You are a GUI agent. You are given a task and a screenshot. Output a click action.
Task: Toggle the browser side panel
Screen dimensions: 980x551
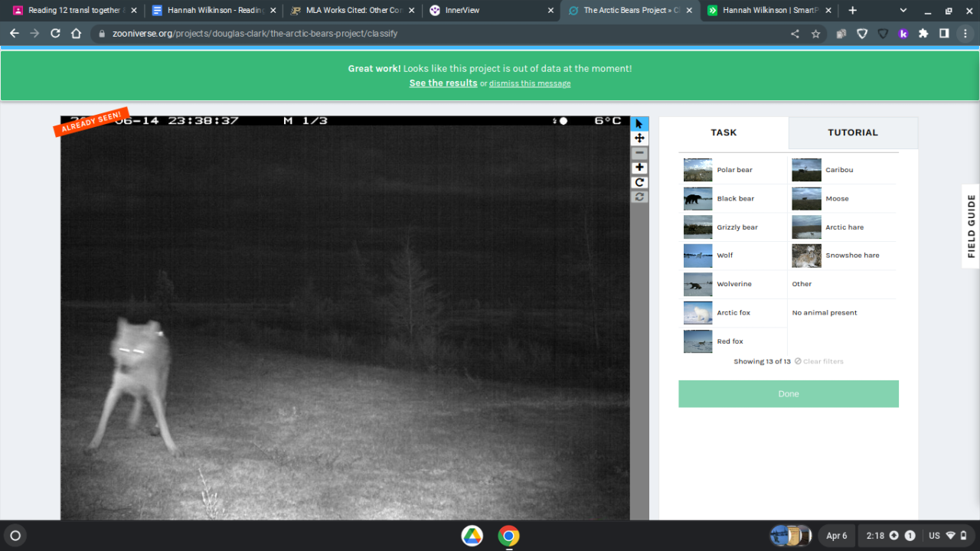(x=944, y=34)
